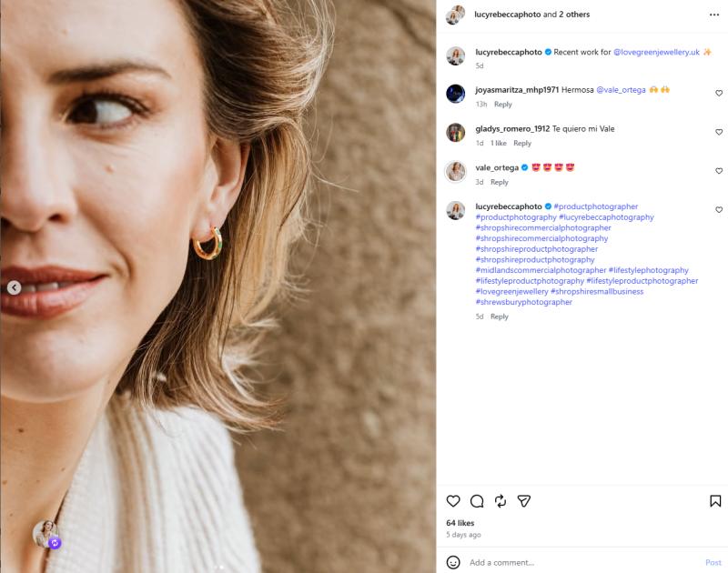This screenshot has width=728, height=573.
Task: Like the post with the heart icon
Action: (x=453, y=501)
